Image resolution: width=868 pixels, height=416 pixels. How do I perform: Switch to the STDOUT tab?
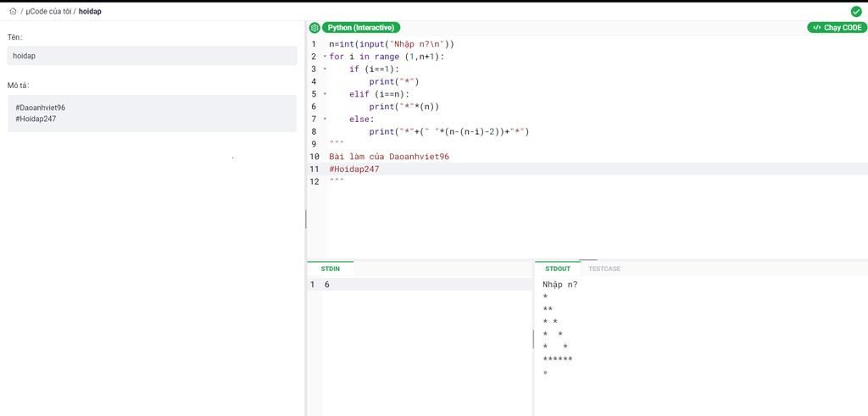tap(558, 269)
